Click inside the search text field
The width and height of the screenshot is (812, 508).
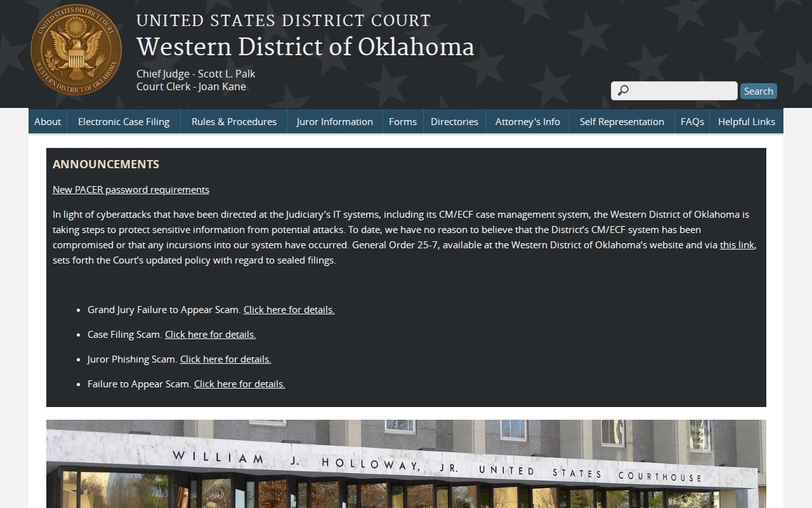click(674, 91)
